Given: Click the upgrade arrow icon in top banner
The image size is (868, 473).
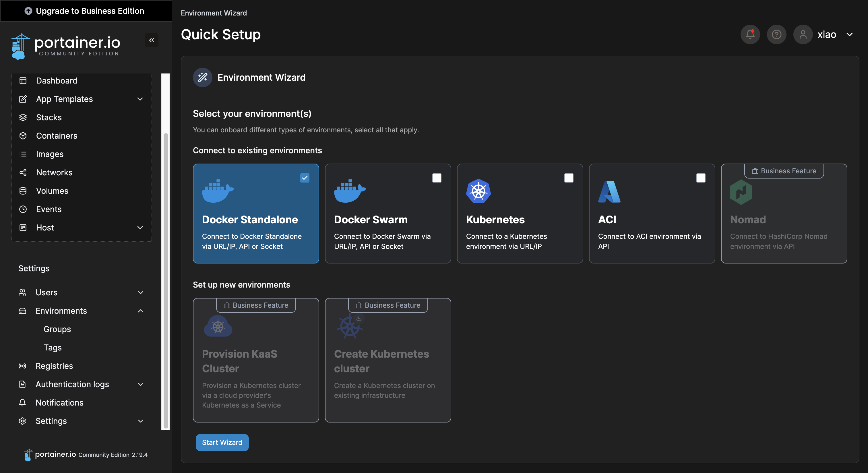Looking at the screenshot, I should point(28,11).
